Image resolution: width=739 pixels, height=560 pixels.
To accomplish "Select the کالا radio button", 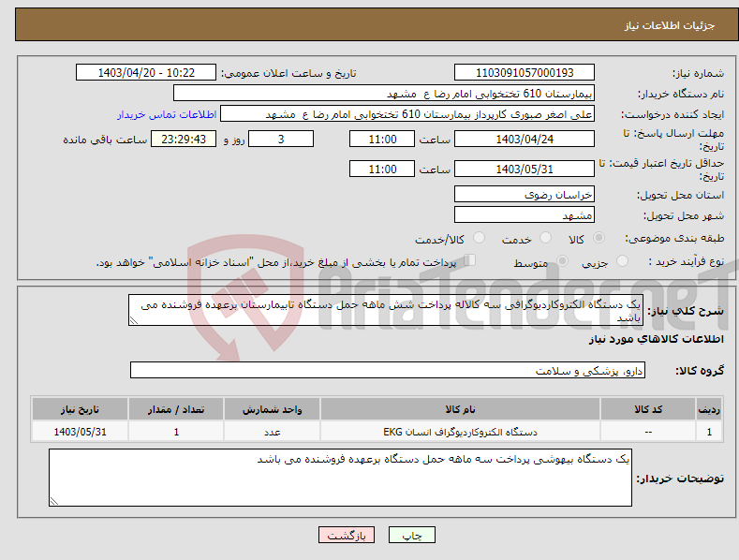I will click(599, 238).
